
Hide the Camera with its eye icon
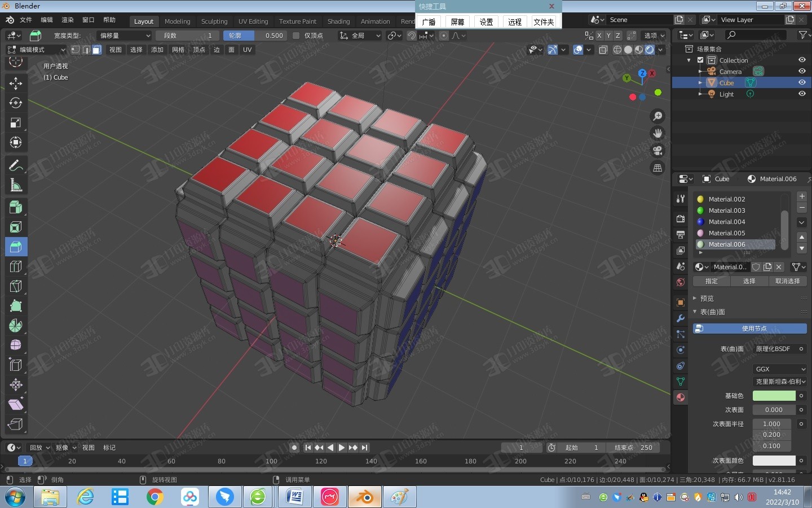click(802, 71)
